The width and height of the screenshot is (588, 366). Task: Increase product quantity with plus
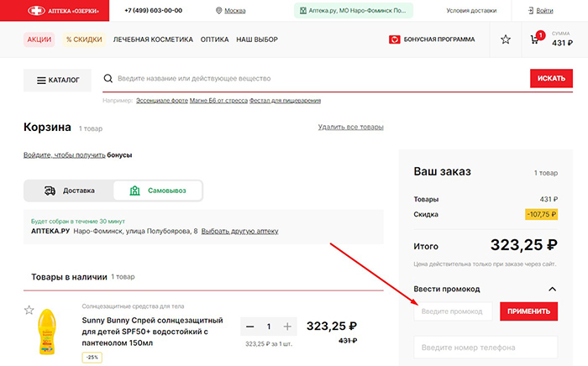click(x=287, y=327)
